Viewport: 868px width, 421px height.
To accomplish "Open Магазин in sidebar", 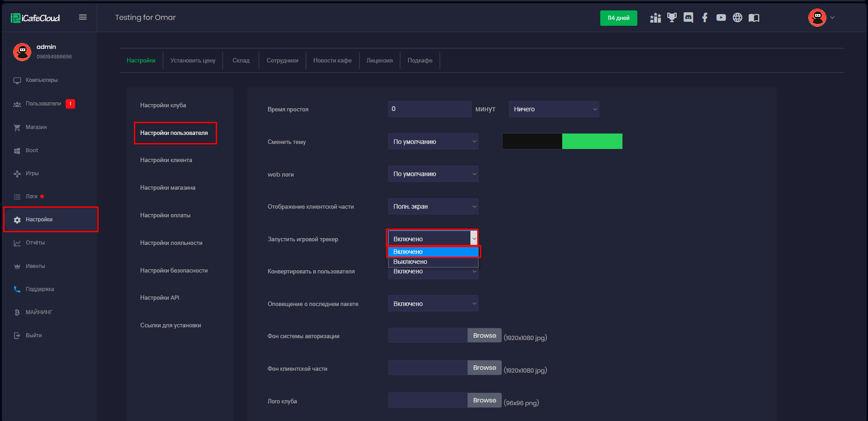I will [x=36, y=127].
